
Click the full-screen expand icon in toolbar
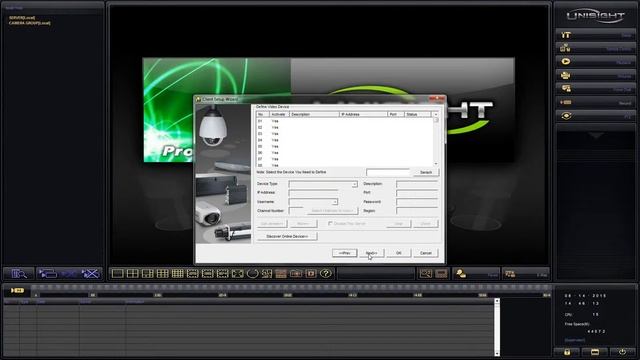click(x=238, y=273)
